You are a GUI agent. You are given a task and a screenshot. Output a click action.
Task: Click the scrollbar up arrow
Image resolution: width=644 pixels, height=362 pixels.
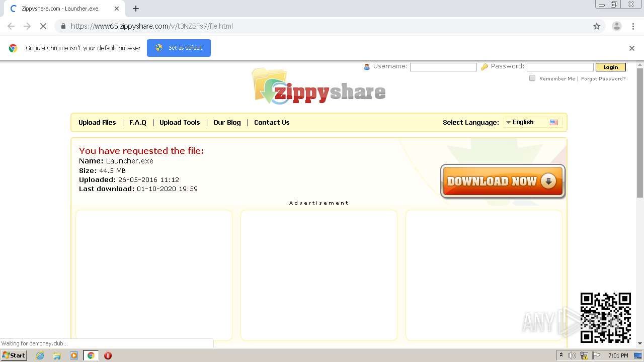(640, 65)
